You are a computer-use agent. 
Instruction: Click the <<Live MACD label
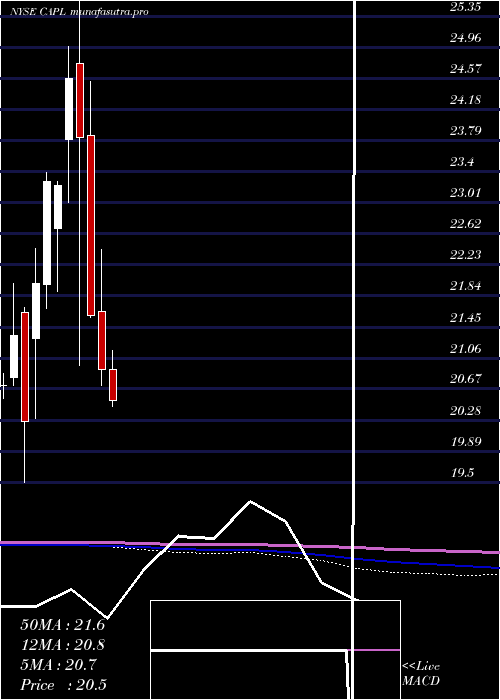tap(421, 674)
